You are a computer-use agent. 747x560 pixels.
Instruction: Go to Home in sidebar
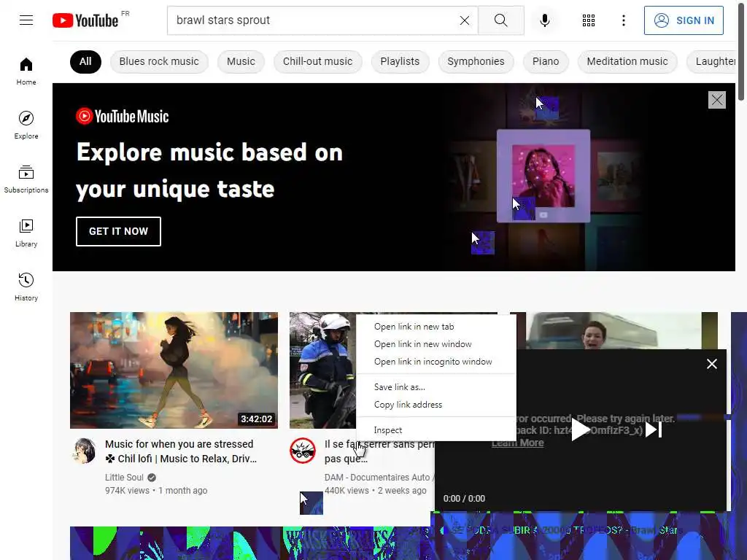tap(26, 71)
